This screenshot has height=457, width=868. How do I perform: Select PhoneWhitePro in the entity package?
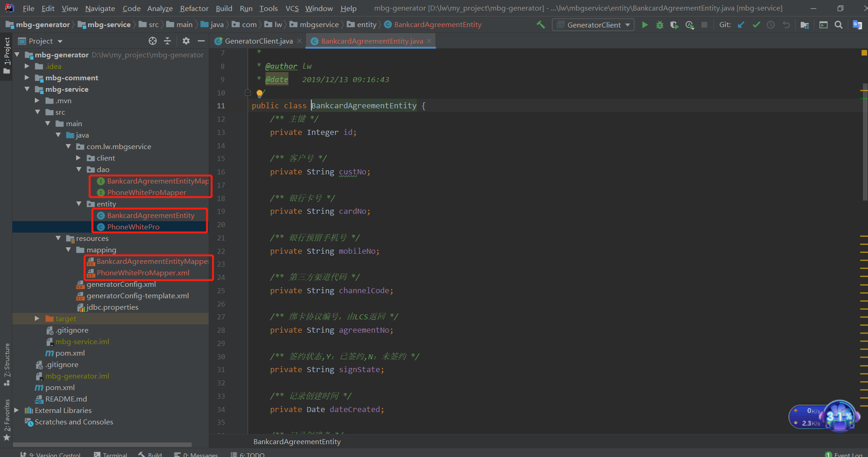coord(133,227)
